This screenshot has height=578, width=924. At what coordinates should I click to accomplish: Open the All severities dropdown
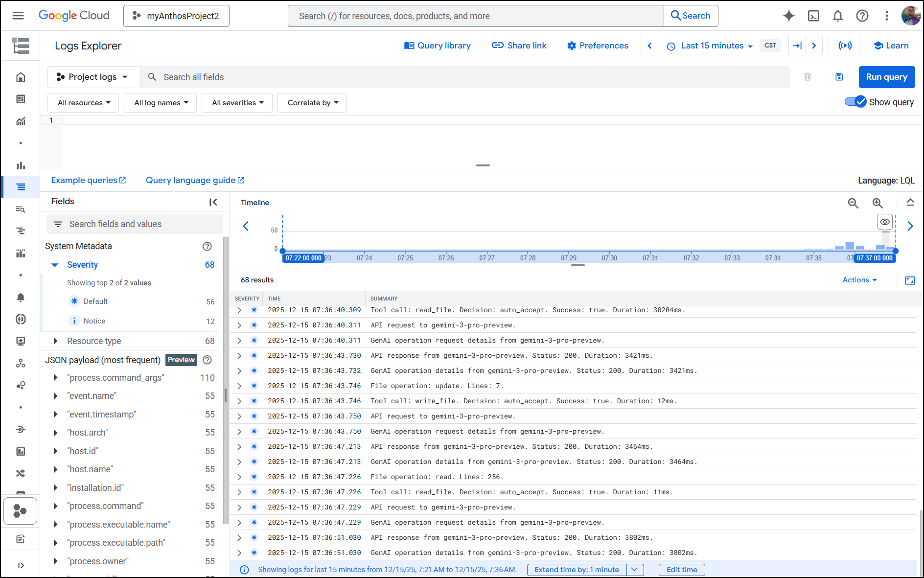click(x=238, y=103)
